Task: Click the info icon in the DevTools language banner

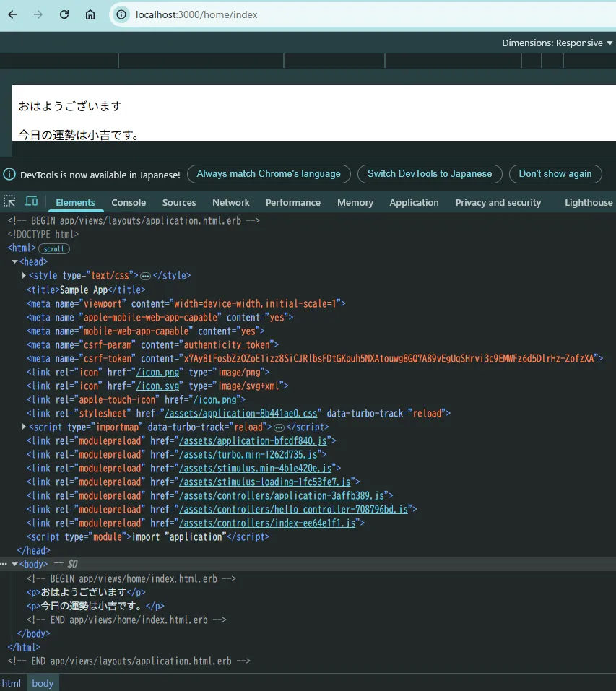Action: (9, 174)
